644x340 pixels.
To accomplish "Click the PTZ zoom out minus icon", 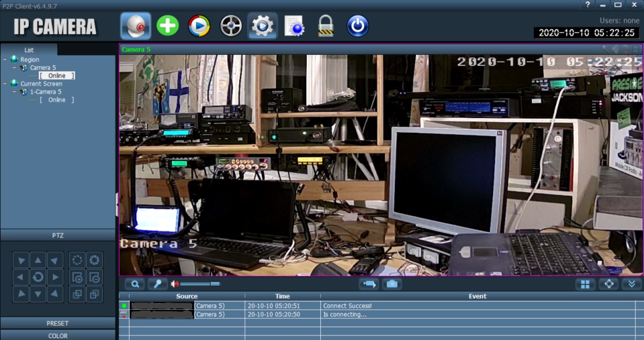I will pos(95,277).
